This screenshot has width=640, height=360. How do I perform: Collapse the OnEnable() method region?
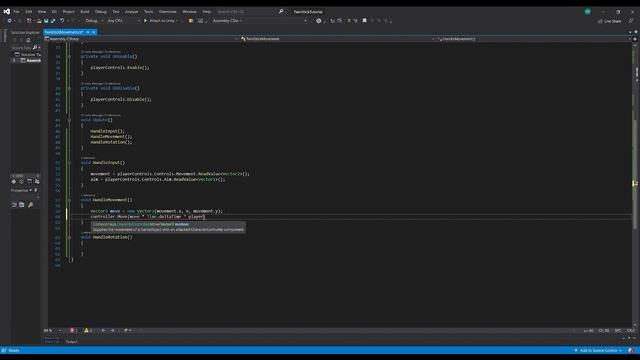pyautogui.click(x=69, y=56)
